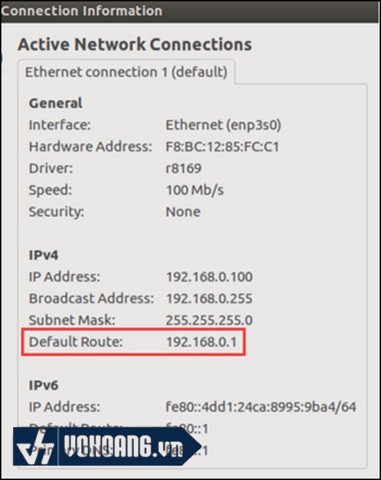Select the subnet mask 255.255.255.0
Viewport: 381px width, 480px height.
[x=209, y=320]
